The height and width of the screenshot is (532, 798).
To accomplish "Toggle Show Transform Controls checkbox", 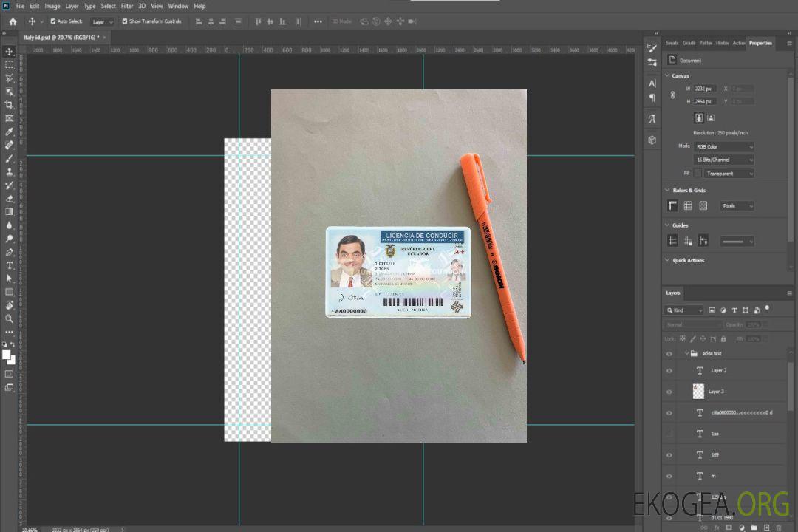I will click(x=125, y=21).
